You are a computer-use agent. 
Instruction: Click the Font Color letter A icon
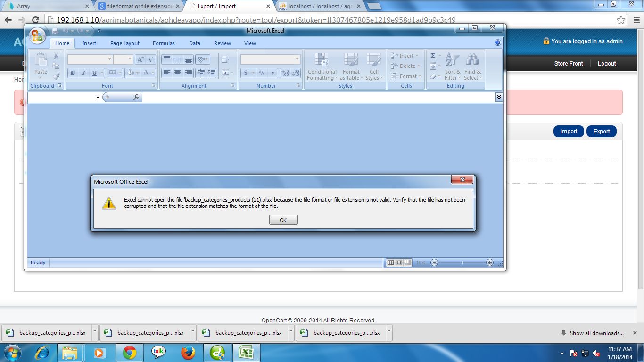coord(146,73)
